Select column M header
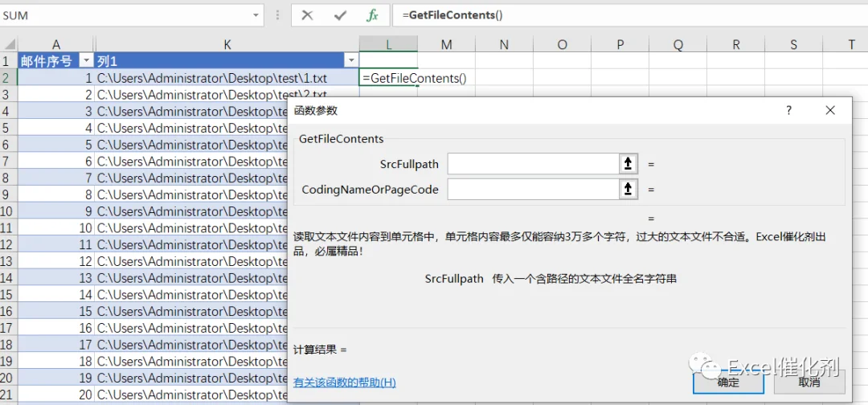Image resolution: width=868 pixels, height=405 pixels. coord(447,45)
